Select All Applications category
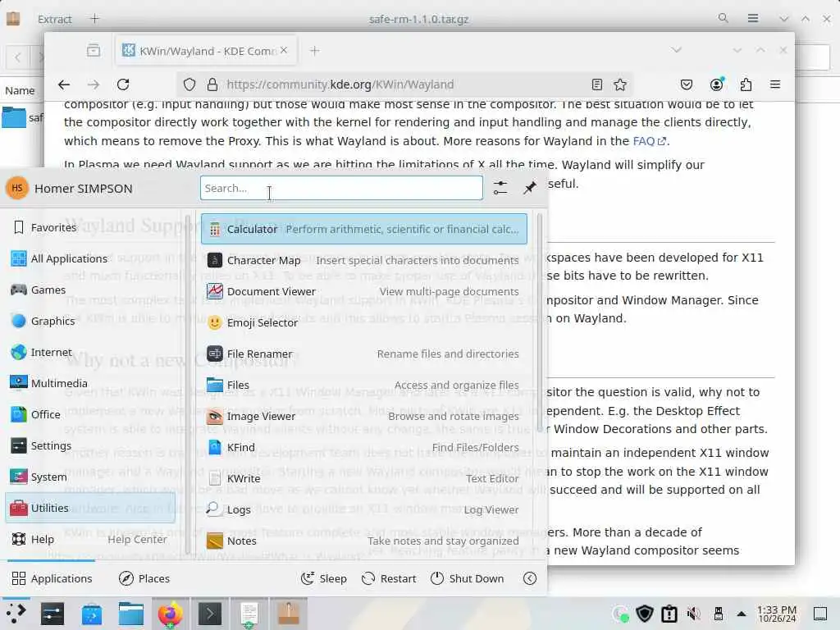The height and width of the screenshot is (630, 840). click(90, 258)
